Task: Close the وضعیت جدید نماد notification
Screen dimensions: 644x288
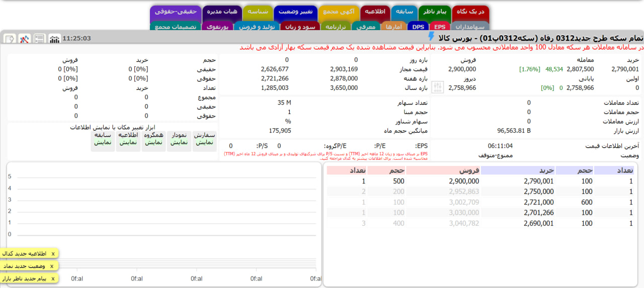Action: click(x=53, y=265)
